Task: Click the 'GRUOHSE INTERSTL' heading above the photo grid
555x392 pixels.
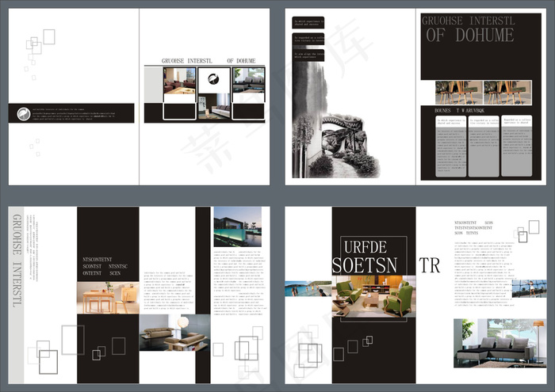Action: pos(187,61)
